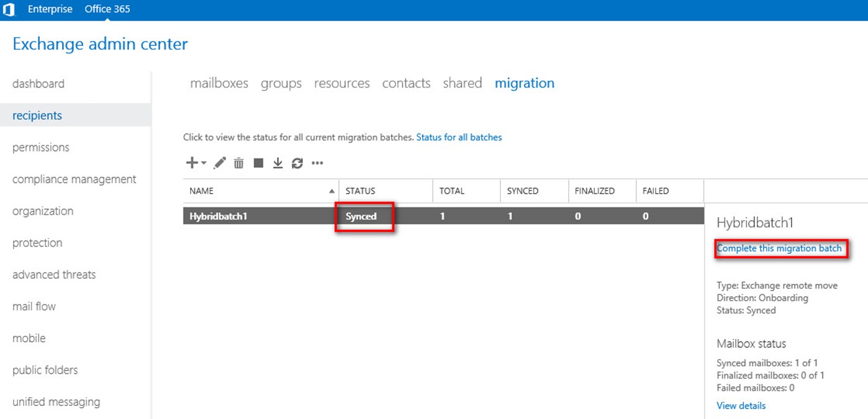Click the add new migration batch plus icon
Viewport: 868px width, 419px height.
[x=192, y=163]
